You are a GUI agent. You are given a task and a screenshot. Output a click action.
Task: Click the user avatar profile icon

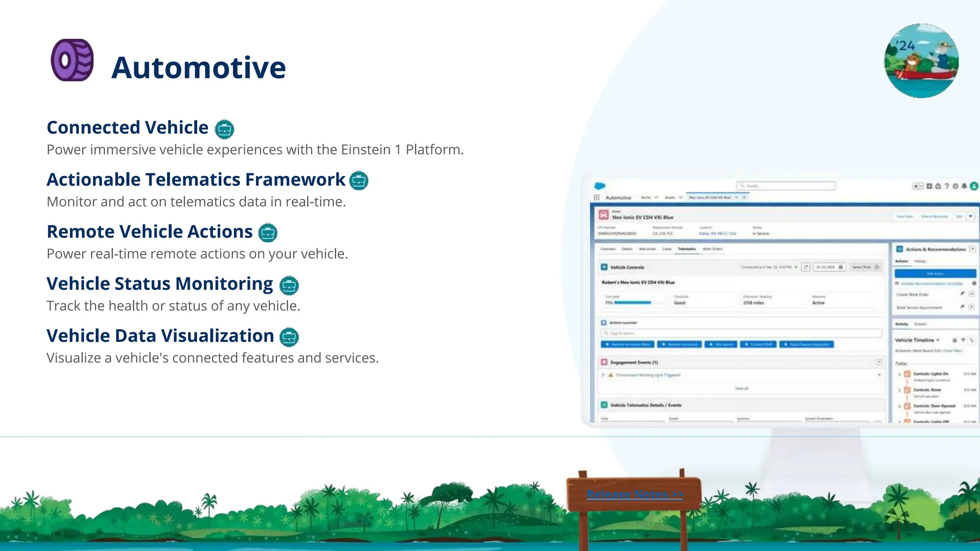tap(974, 186)
